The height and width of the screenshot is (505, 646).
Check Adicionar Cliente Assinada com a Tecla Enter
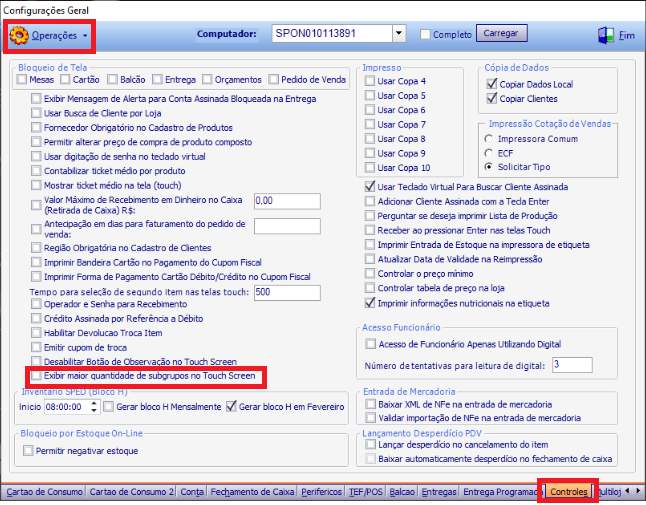pos(370,201)
